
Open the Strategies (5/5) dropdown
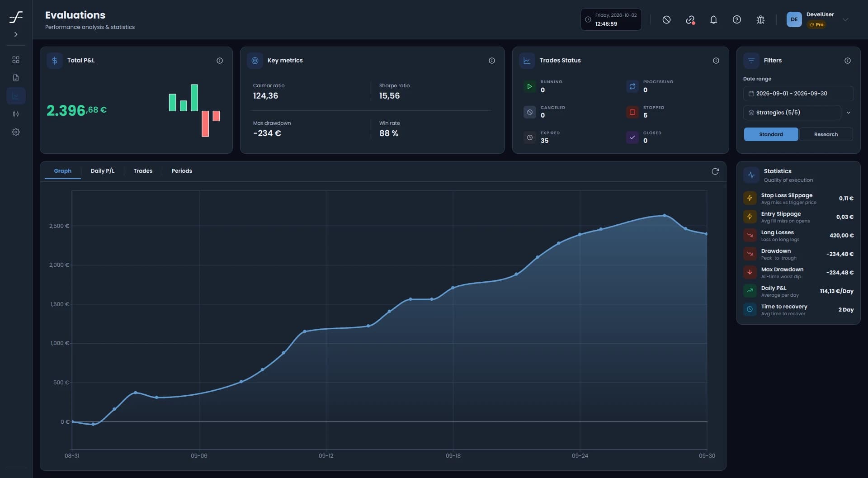(792, 113)
